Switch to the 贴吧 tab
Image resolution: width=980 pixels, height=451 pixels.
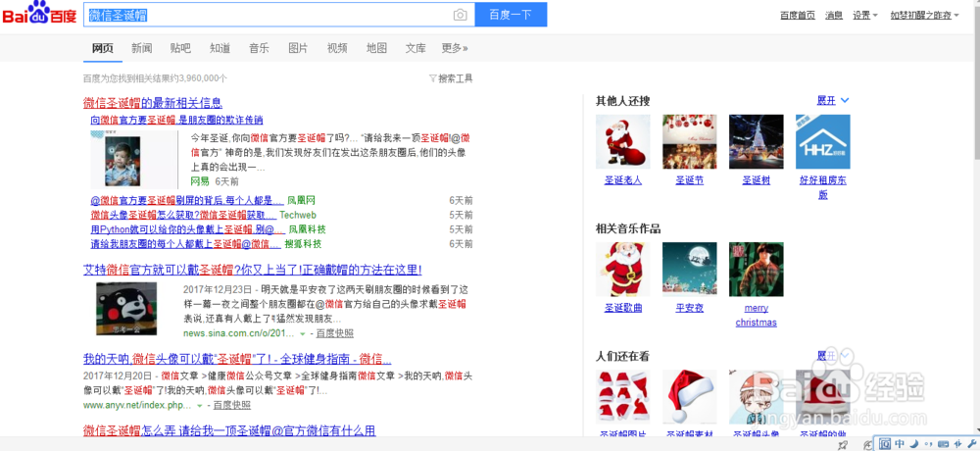click(x=180, y=48)
